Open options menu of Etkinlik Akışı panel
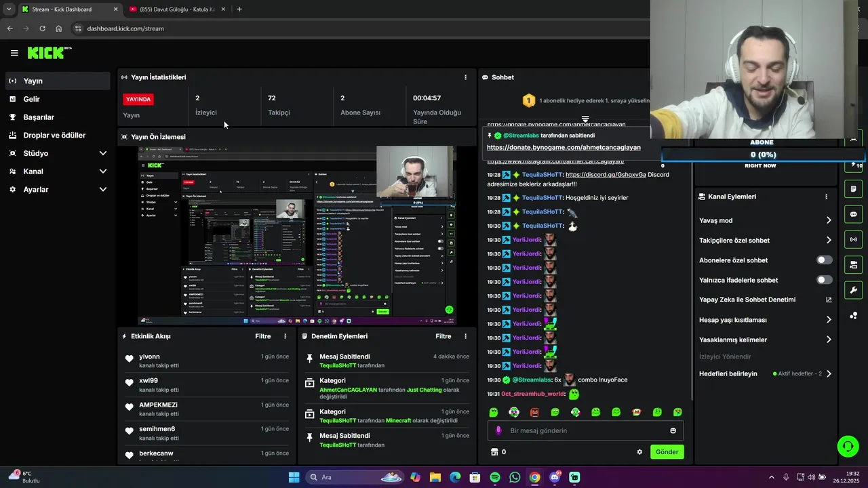This screenshot has width=868, height=488. [285, 336]
